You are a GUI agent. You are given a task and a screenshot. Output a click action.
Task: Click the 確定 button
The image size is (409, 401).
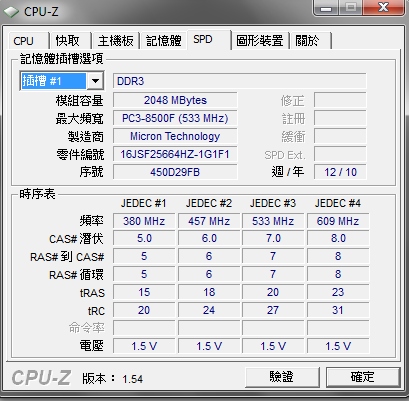click(363, 377)
